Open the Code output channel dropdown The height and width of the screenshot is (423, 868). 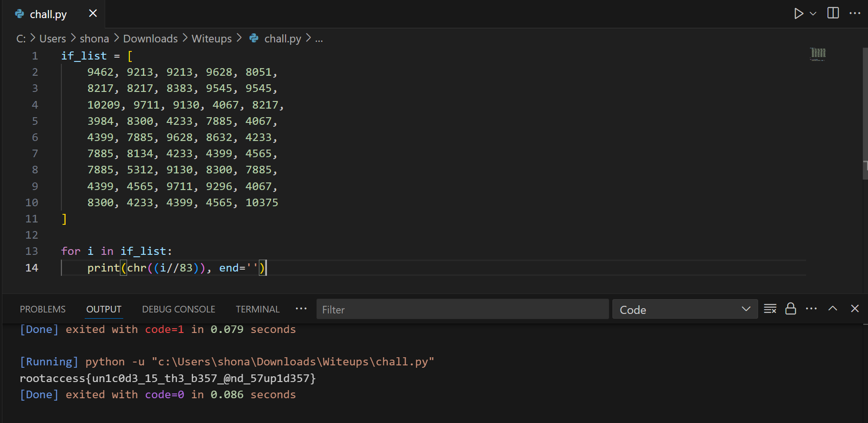[685, 309]
